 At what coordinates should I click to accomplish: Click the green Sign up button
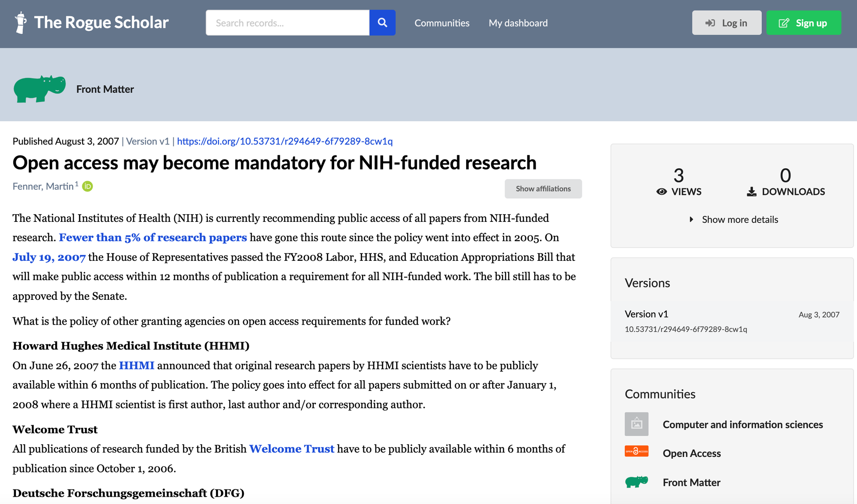[x=803, y=23]
